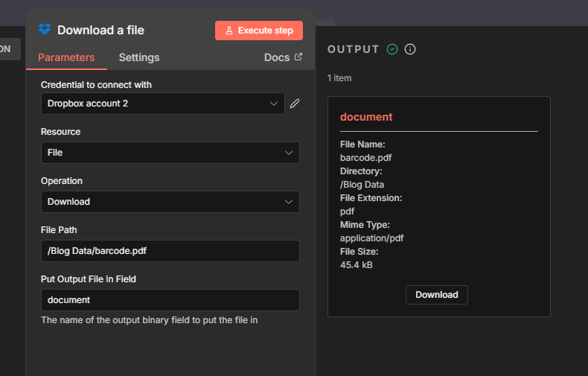
Task: Click into the File Path input field
Action: pyautogui.click(x=170, y=251)
